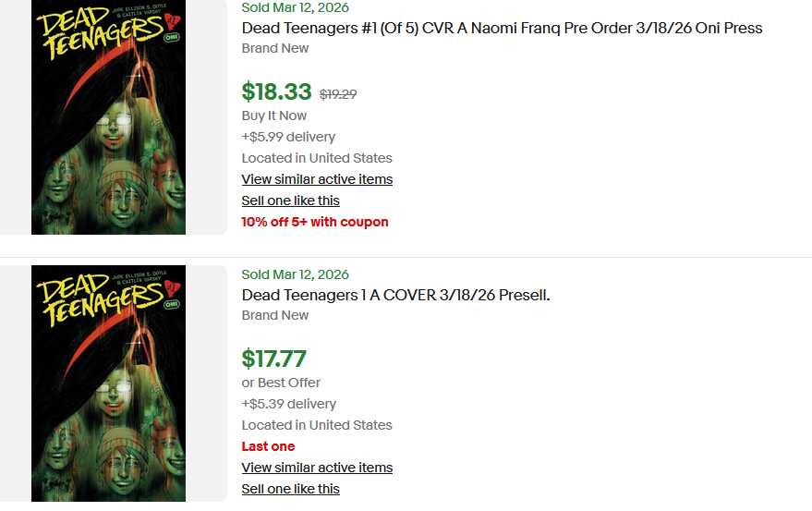Click the red 'Last one' notice
812x511 pixels.
point(268,446)
